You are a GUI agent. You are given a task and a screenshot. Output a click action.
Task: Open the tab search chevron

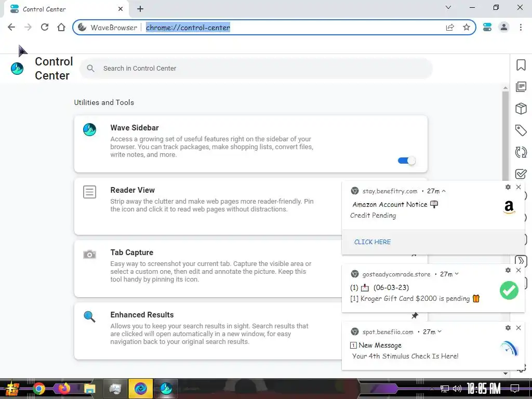(448, 7)
